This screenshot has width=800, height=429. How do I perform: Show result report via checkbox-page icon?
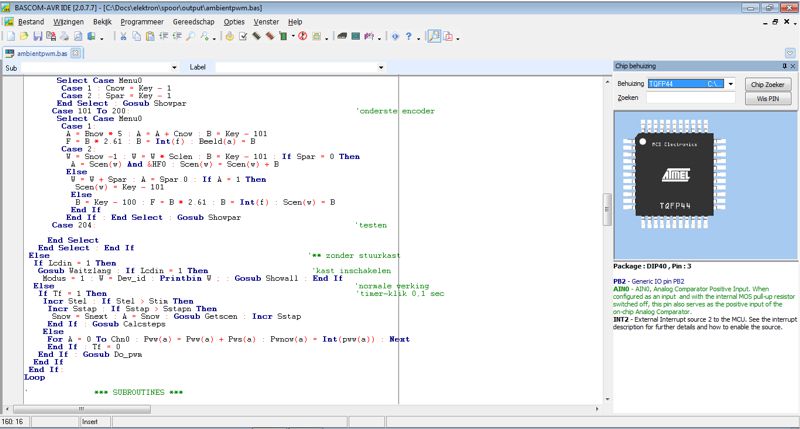pyautogui.click(x=243, y=36)
